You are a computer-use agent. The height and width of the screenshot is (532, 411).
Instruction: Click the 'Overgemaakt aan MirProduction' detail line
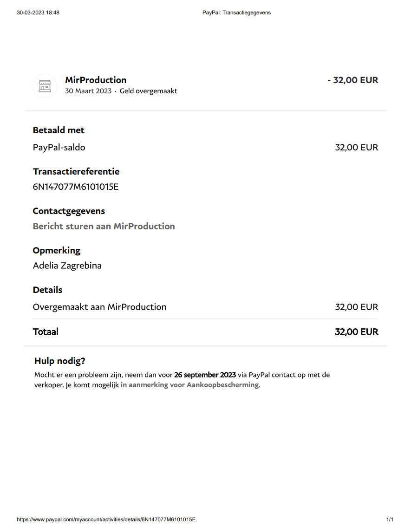point(99,307)
